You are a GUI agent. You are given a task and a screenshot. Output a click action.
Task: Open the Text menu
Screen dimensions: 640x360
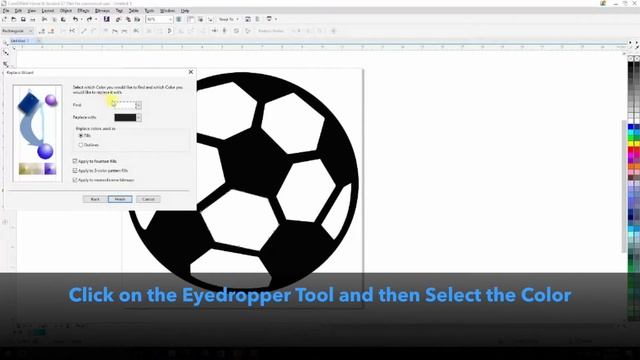tap(119, 11)
